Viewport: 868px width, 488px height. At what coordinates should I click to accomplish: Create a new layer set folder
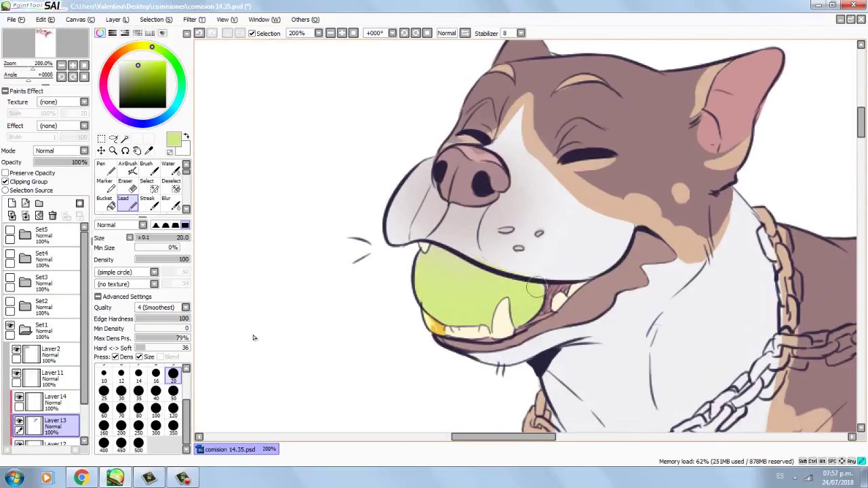pyautogui.click(x=39, y=203)
